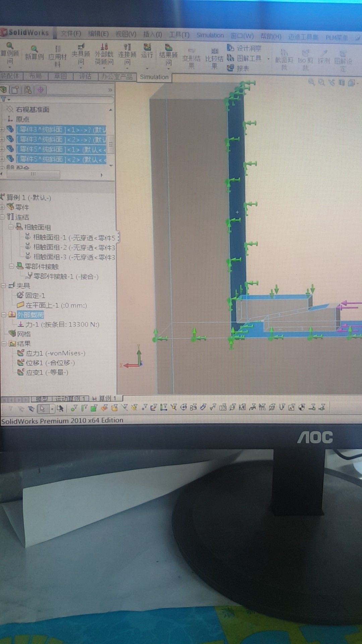This screenshot has width=362, height=644.
Task: Click the 变形结果 deformed result tool
Action: tap(191, 58)
